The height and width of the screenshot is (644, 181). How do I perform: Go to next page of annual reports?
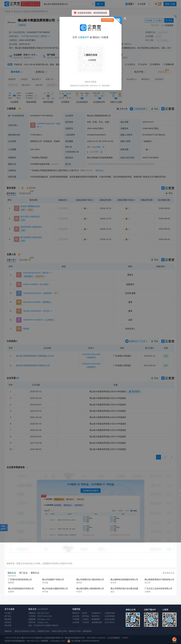[172, 457]
